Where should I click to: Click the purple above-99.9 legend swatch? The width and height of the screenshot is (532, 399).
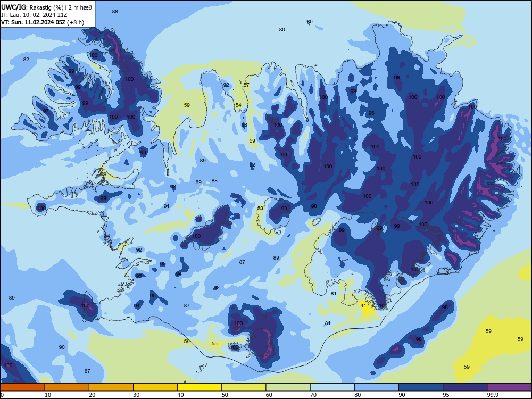coord(509,387)
